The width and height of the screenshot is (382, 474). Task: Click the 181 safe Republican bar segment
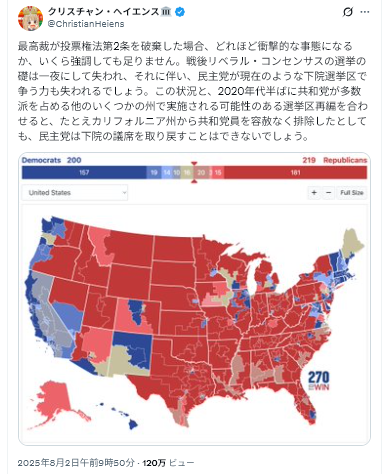click(x=295, y=173)
